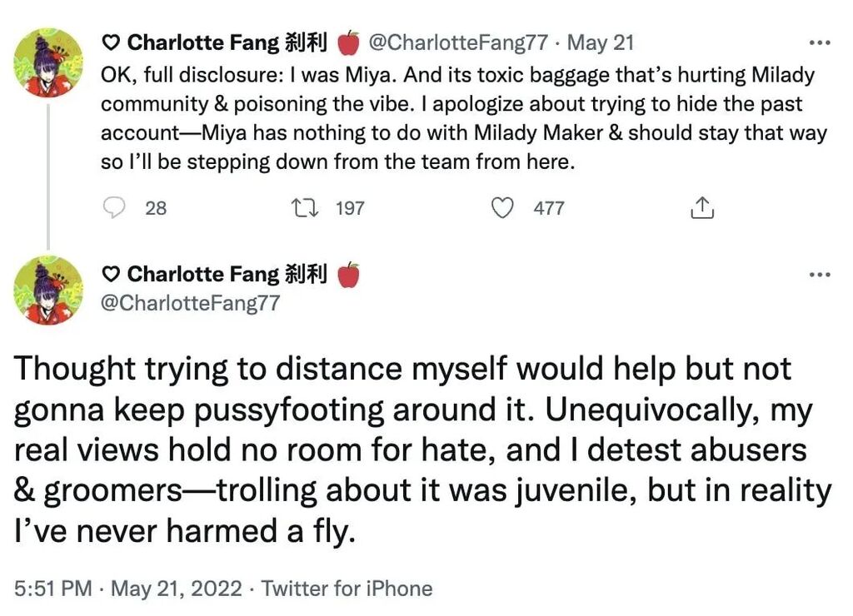This screenshot has width=853, height=616.
Task: Click the 'Twitter for iPhone' source link
Action: [347, 589]
